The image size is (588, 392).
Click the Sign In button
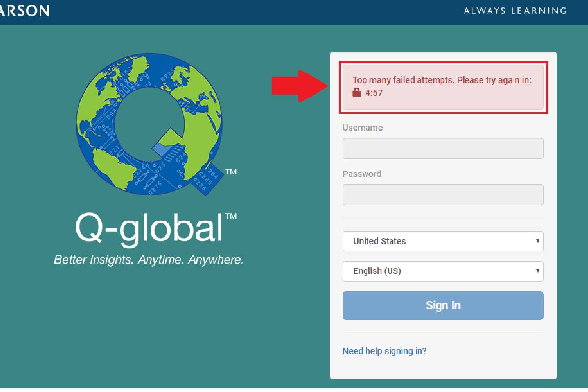pyautogui.click(x=443, y=305)
